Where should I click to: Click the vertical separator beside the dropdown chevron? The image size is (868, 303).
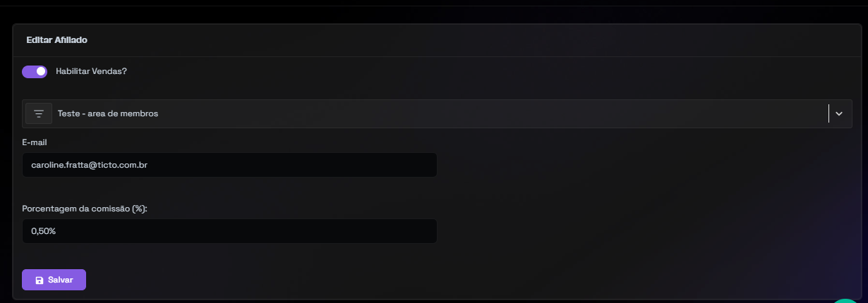point(828,113)
